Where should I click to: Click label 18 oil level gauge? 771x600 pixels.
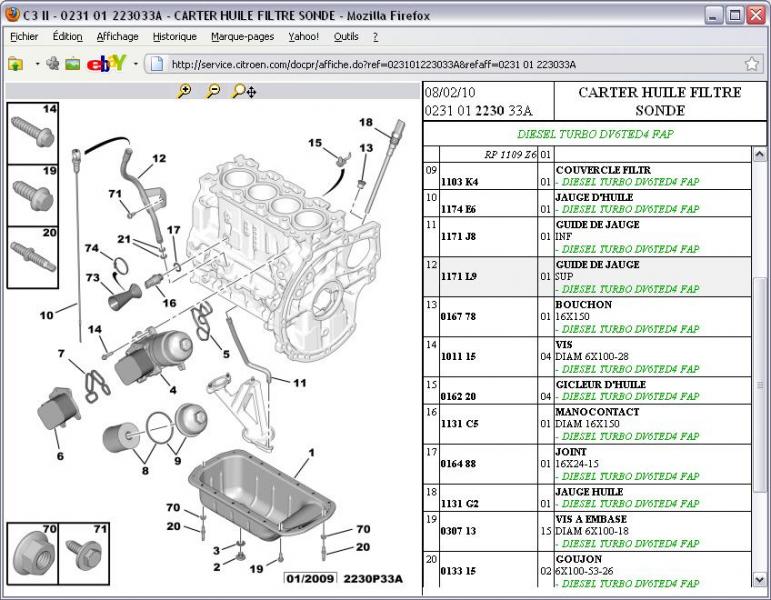click(x=365, y=122)
